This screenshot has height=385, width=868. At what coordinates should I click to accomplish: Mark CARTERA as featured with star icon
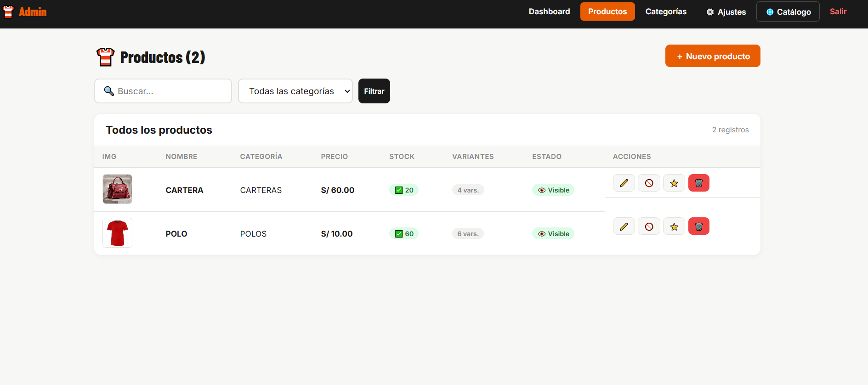[674, 183]
